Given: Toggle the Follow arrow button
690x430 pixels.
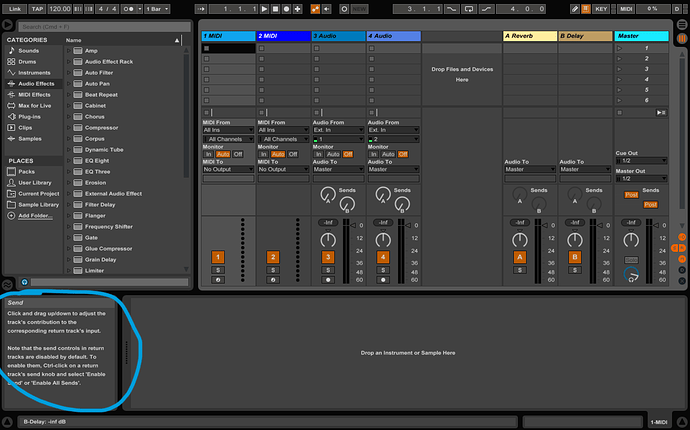Looking at the screenshot, I should click(201, 9).
